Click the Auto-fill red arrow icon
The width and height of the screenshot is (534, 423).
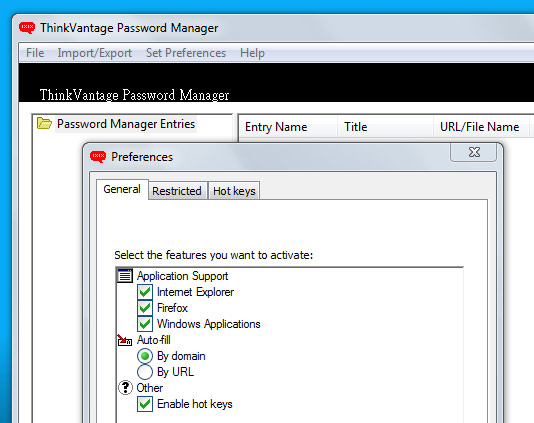(x=124, y=340)
